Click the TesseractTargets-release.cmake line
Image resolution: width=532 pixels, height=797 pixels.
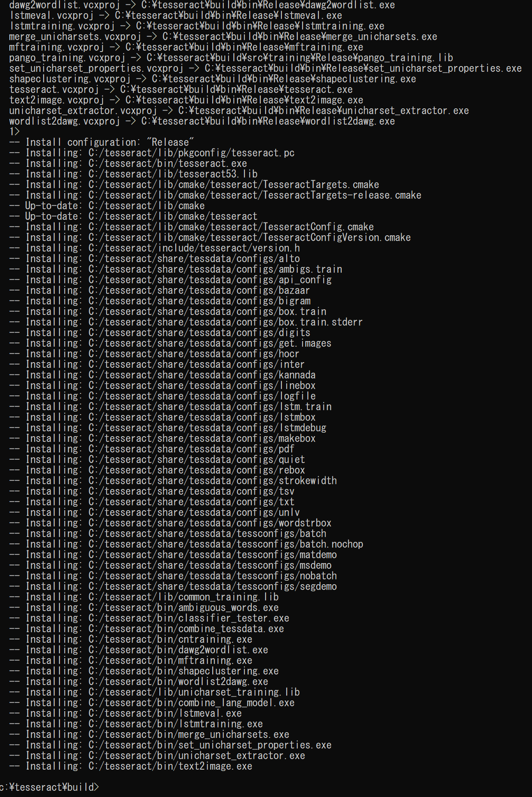coord(215,195)
